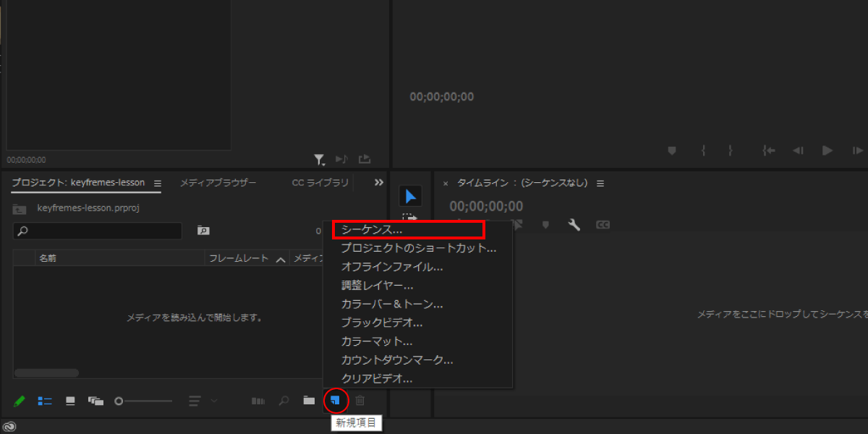
Task: Switch to Freeform view icon
Action: 96,400
